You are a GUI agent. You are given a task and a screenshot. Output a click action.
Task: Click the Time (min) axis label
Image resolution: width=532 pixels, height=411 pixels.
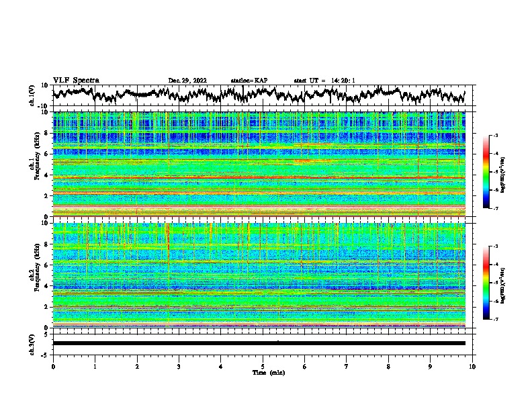click(x=269, y=373)
